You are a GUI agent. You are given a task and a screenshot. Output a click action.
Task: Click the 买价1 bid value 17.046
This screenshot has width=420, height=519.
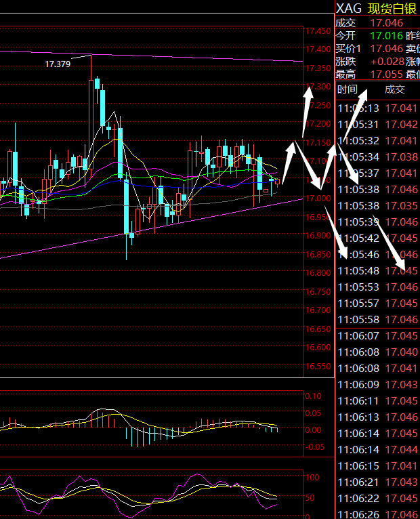[x=387, y=49]
